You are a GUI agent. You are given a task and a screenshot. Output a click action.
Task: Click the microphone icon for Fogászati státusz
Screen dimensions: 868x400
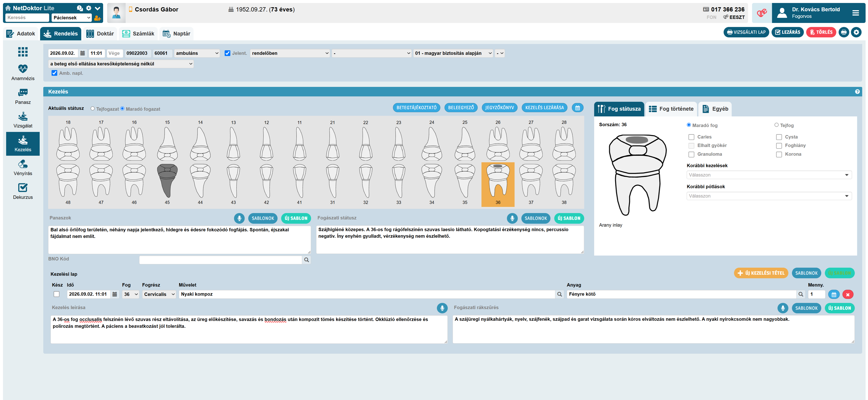(x=512, y=218)
